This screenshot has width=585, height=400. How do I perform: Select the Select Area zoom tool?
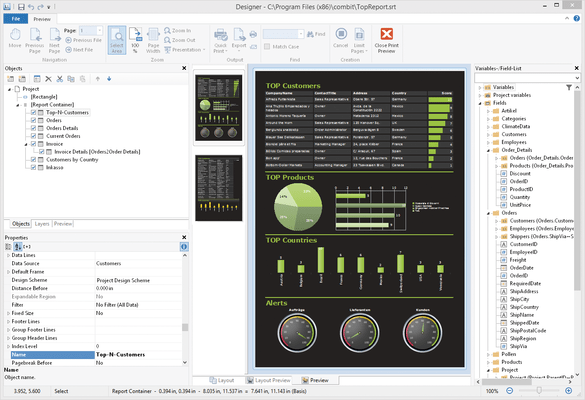(117, 40)
